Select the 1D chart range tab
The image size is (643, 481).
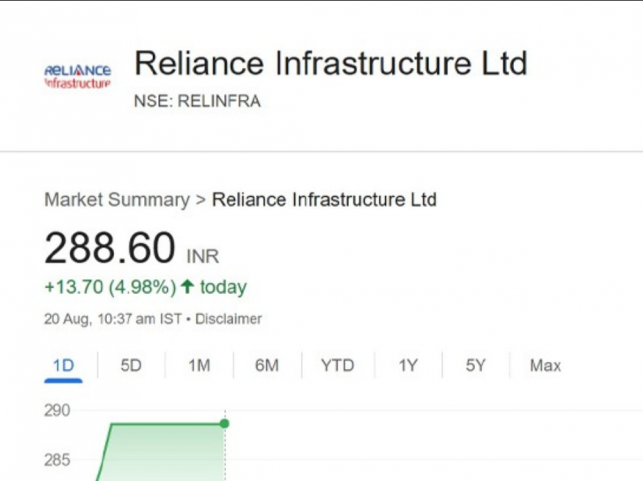(63, 366)
